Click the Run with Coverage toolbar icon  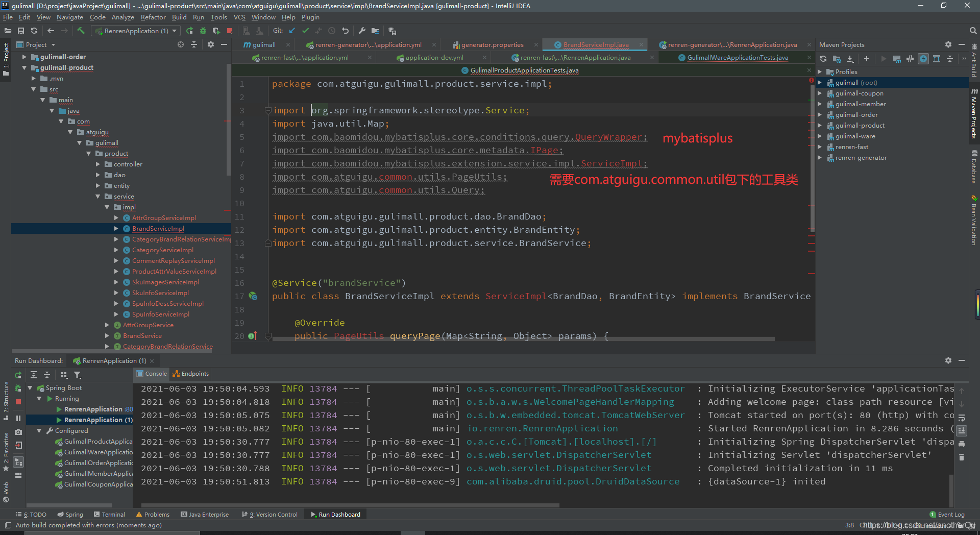tap(216, 31)
